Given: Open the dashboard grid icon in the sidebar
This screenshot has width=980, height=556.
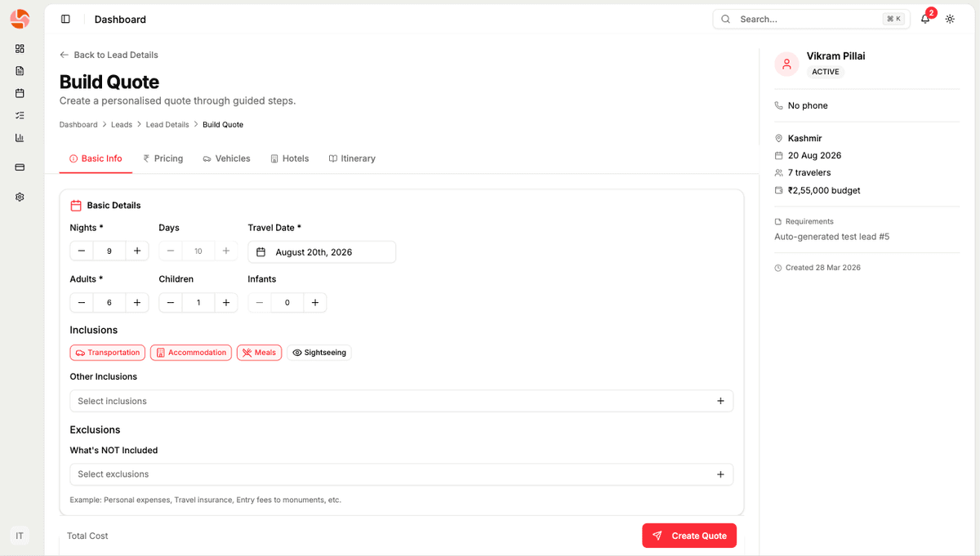Looking at the screenshot, I should coord(20,49).
